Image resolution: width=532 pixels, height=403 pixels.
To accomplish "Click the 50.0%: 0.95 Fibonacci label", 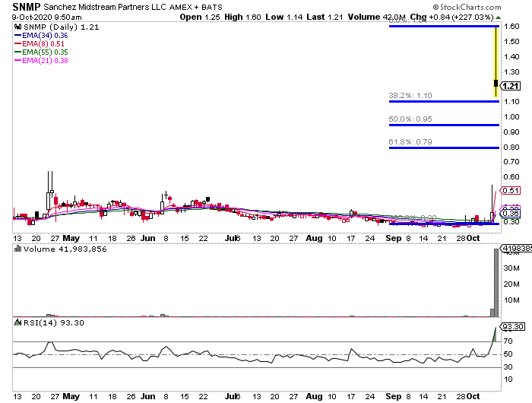I will pyautogui.click(x=410, y=119).
